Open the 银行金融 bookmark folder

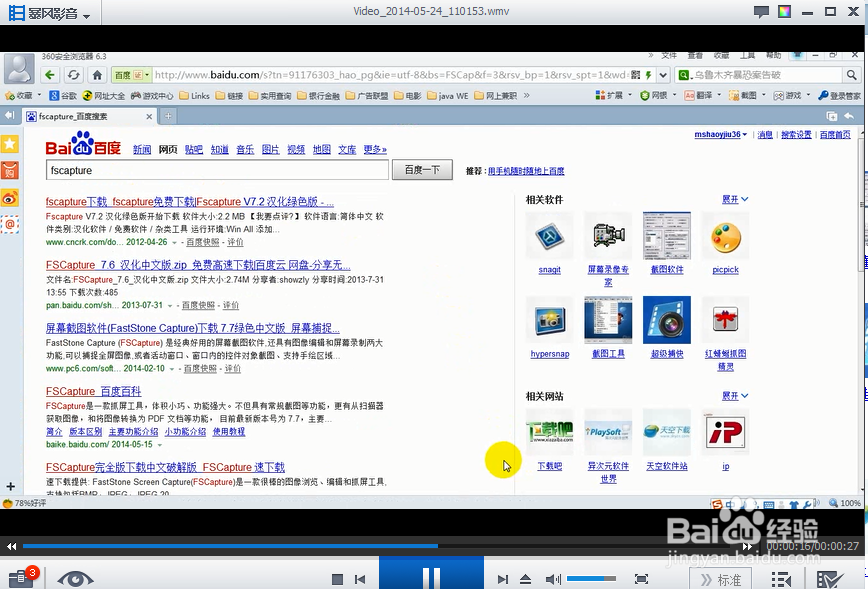coord(319,96)
